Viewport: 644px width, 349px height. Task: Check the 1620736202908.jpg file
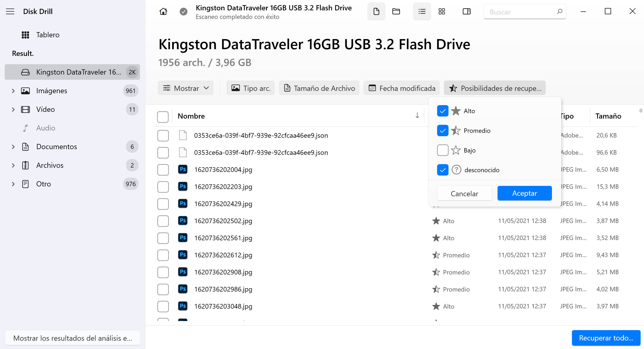[x=163, y=272]
